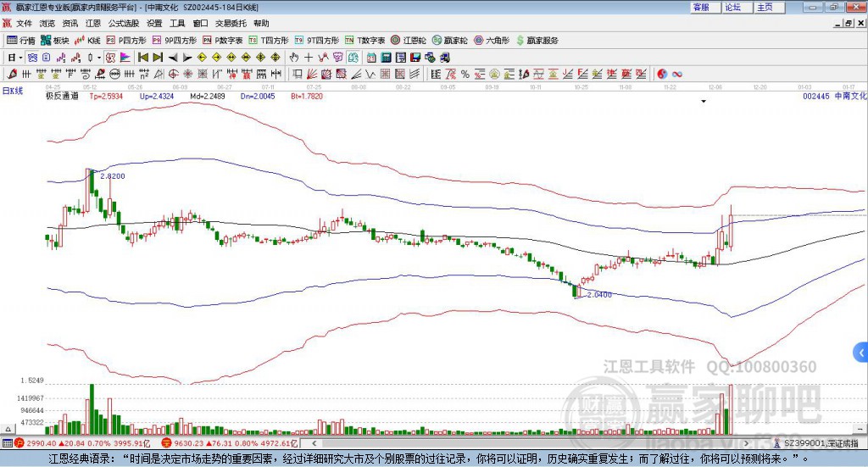Activate the crosshair cursor tool

point(309,57)
